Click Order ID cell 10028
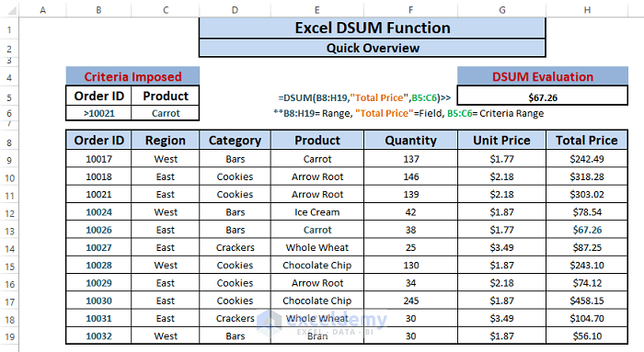Viewport: 644px width, 352px height. point(98,265)
